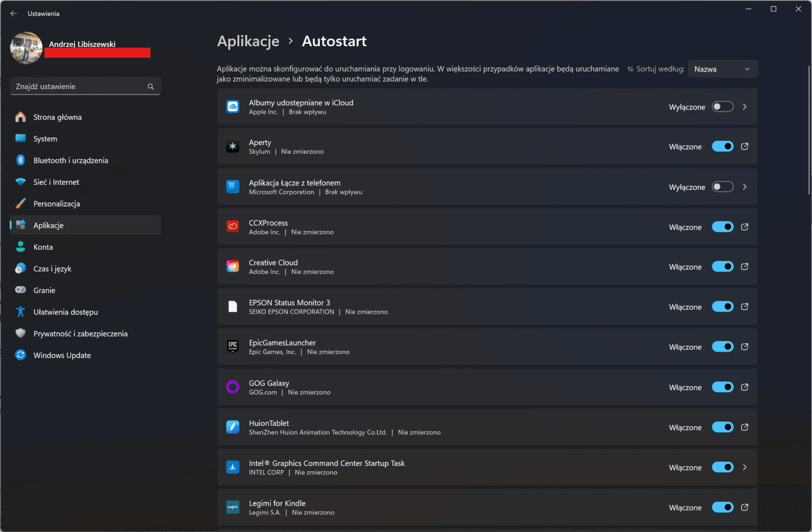Open Bluetooth i urządzenia settings
Viewport: 812px width, 532px height.
85,160
